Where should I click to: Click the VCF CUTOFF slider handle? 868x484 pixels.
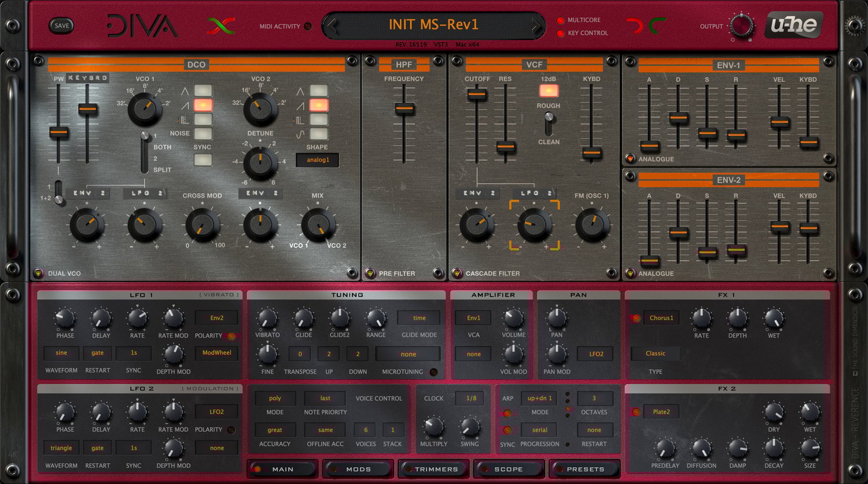point(477,94)
